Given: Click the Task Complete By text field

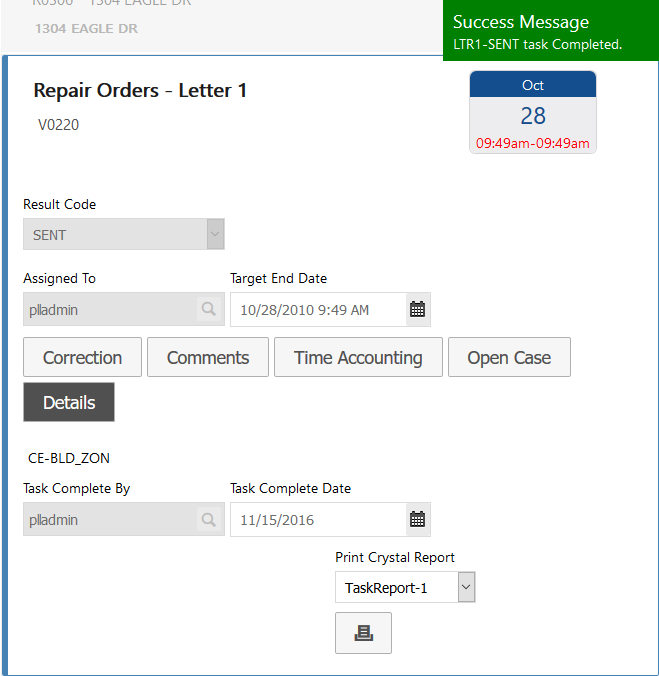Looking at the screenshot, I should pyautogui.click(x=110, y=520).
